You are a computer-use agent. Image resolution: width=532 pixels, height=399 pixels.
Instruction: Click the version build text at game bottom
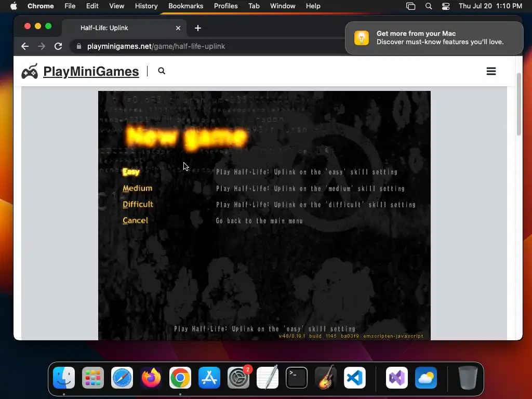[351, 336]
